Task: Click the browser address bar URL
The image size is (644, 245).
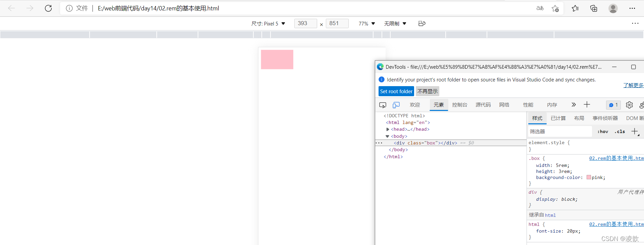Action: tap(158, 8)
